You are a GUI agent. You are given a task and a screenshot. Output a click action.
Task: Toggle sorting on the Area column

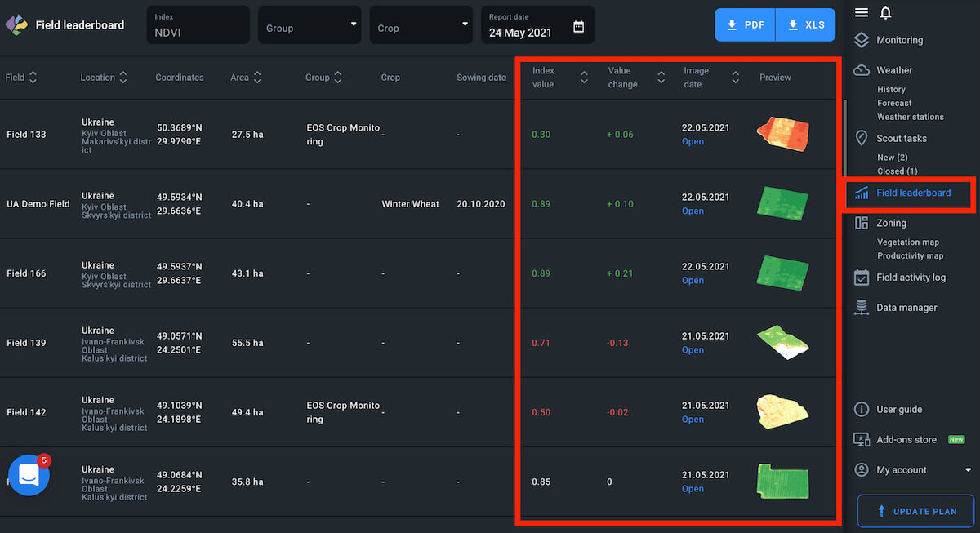click(x=257, y=78)
